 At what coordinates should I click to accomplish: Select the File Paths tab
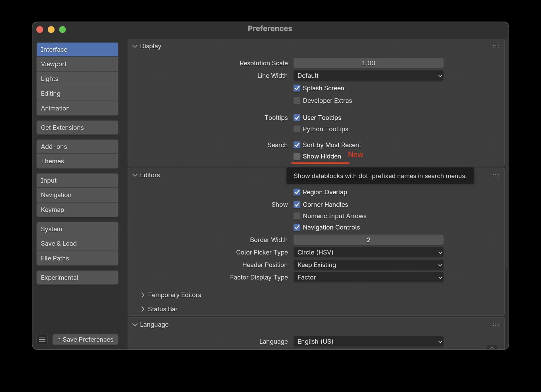(77, 258)
